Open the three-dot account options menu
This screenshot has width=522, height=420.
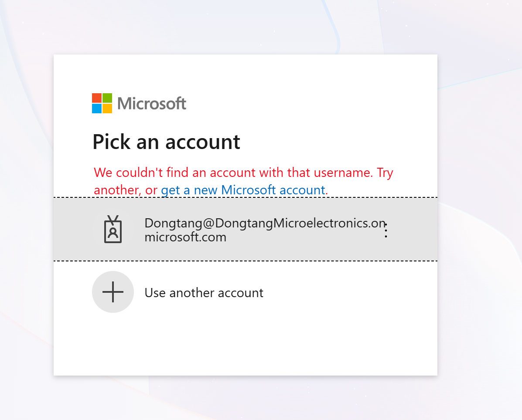click(x=386, y=230)
